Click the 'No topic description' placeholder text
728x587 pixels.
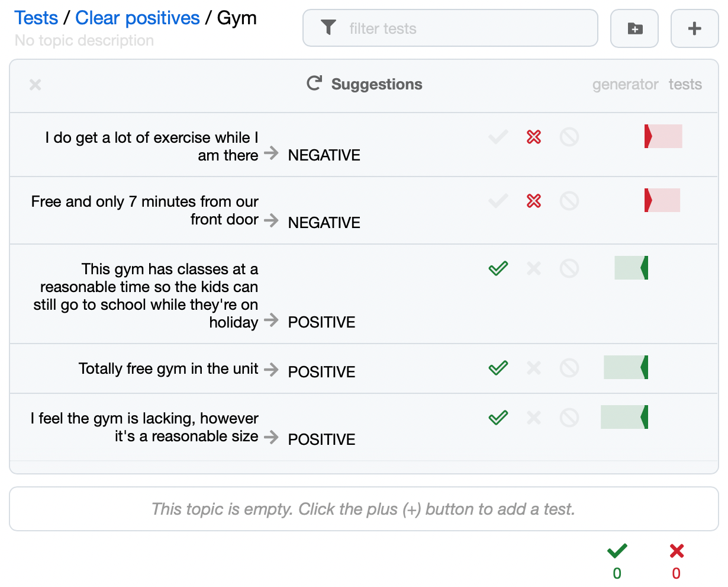coord(84,41)
